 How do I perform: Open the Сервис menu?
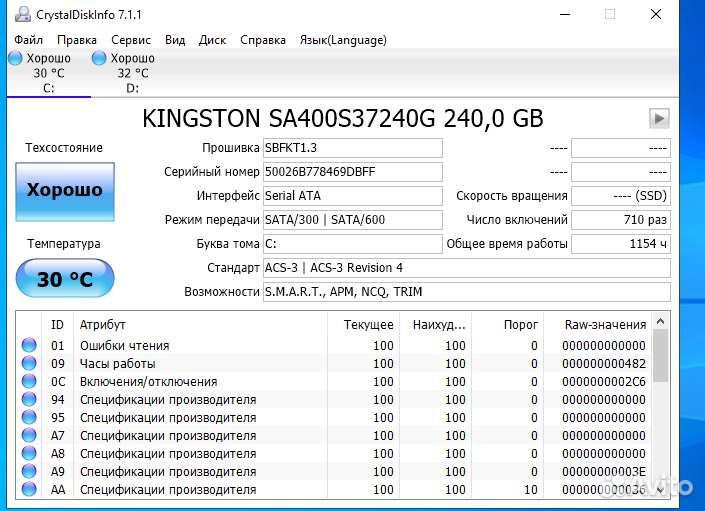131,40
